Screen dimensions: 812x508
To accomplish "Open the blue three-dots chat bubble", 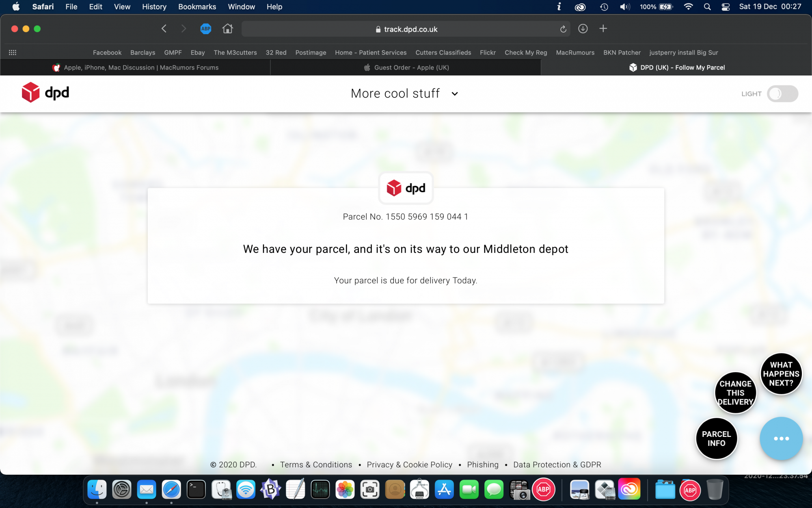I will coord(781,439).
